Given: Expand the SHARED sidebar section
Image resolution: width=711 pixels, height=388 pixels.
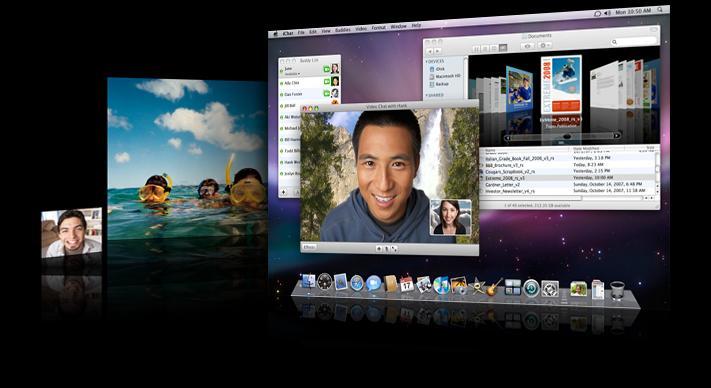Looking at the screenshot, I should (x=426, y=95).
